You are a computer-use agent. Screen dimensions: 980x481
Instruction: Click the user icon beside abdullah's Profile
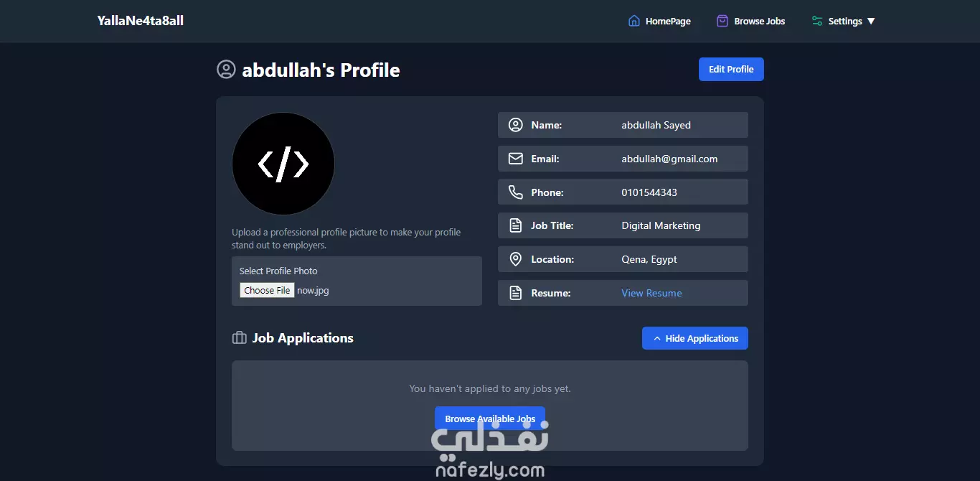[x=226, y=70]
